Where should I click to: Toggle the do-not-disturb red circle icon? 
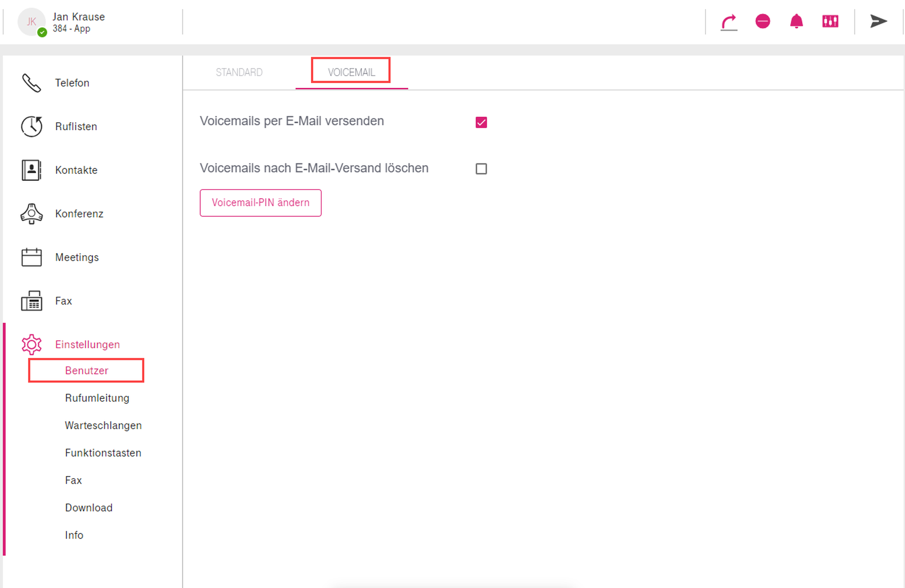[762, 21]
